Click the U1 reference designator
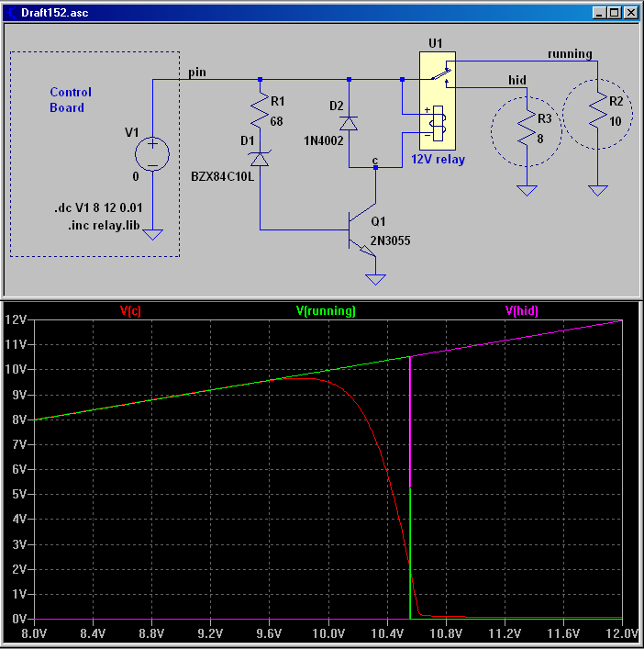 pyautogui.click(x=436, y=43)
